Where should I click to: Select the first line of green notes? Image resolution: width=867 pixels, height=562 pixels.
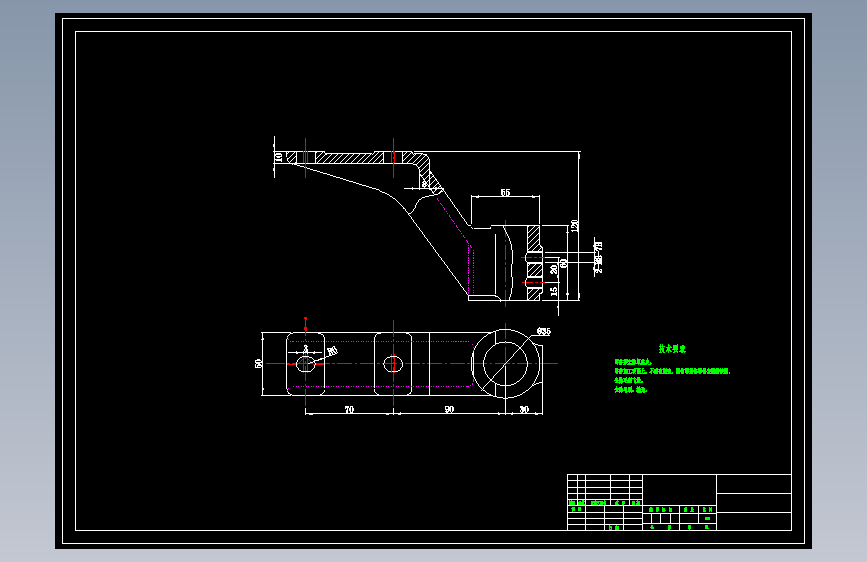point(633,362)
